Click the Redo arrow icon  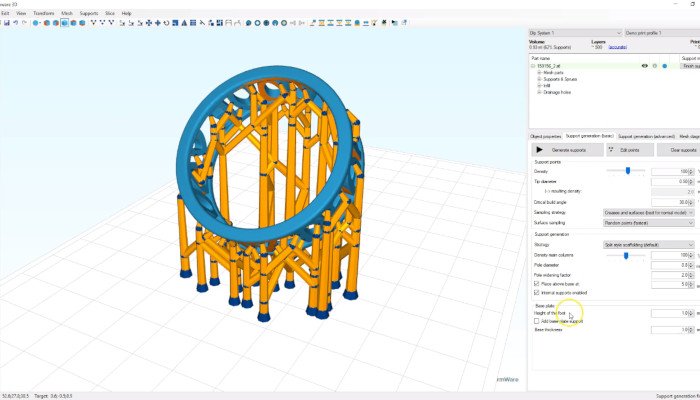point(24,22)
